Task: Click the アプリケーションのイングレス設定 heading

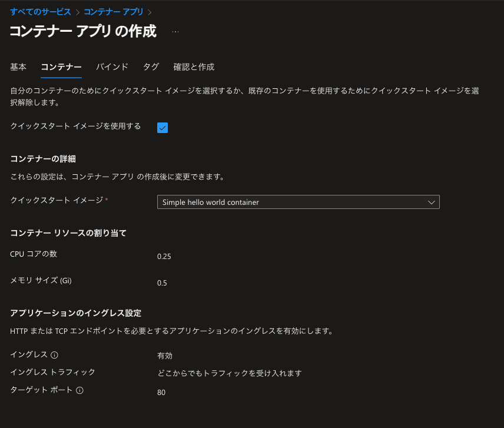Action: [76, 313]
